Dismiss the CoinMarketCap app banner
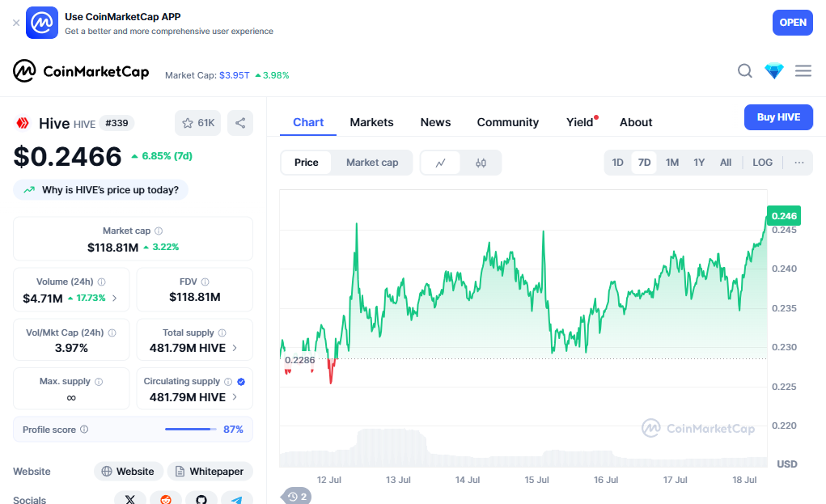The width and height of the screenshot is (826, 504). point(16,23)
